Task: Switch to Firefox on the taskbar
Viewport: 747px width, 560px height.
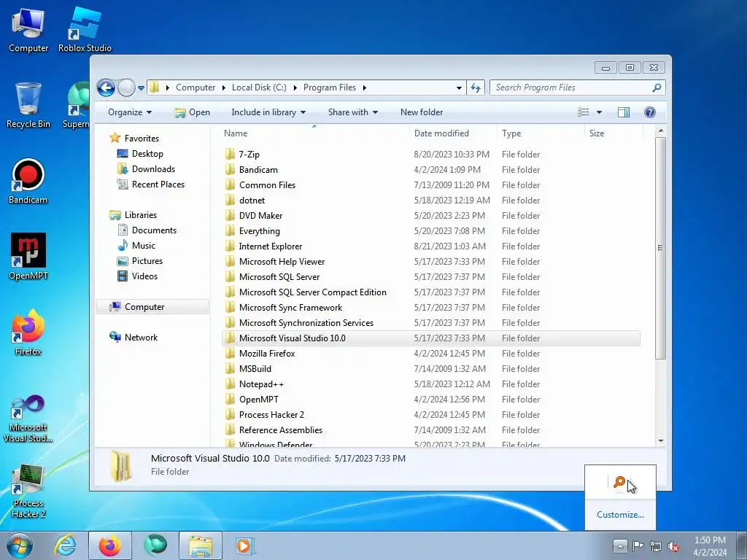Action: [x=110, y=545]
